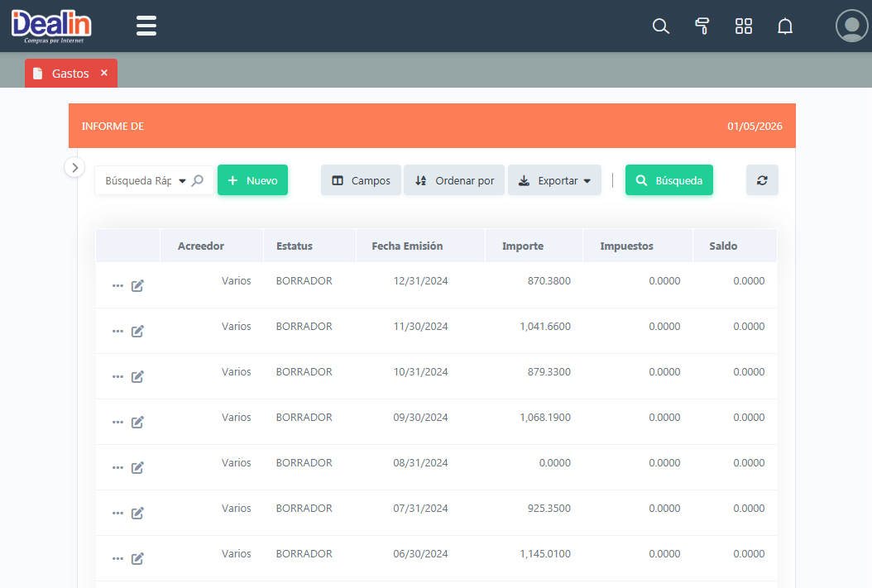Click the Nuevo button
This screenshot has width=872, height=588.
tap(252, 180)
